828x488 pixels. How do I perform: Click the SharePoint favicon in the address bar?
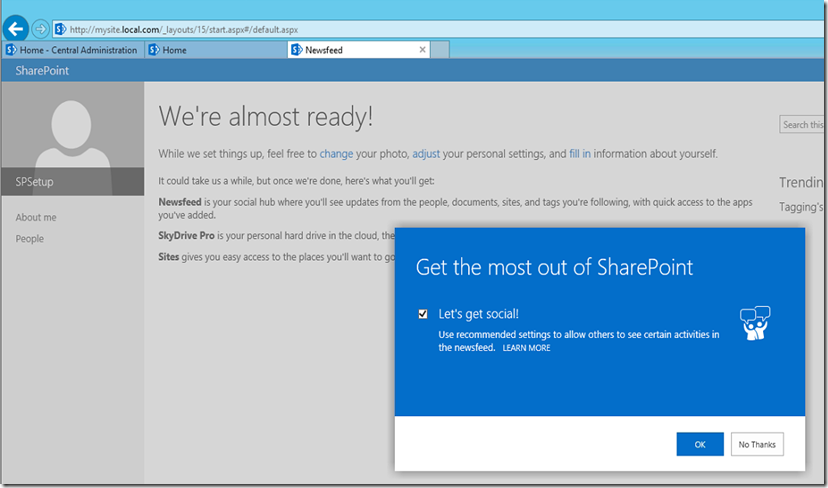pos(61,30)
